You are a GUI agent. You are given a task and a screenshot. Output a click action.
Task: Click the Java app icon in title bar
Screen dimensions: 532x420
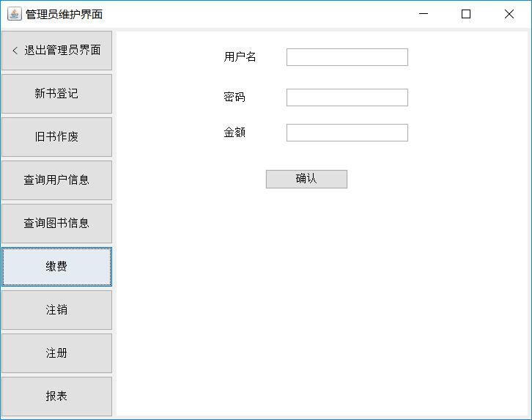click(x=14, y=14)
